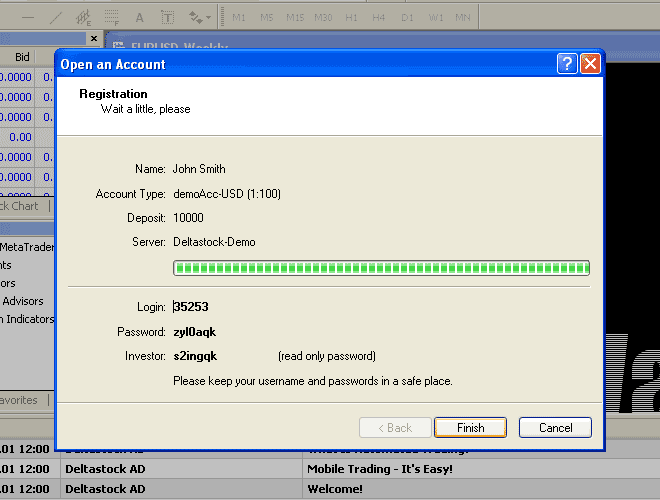660x500 pixels.
Task: Open the Favorites tab in Navigator
Action: tap(19, 400)
